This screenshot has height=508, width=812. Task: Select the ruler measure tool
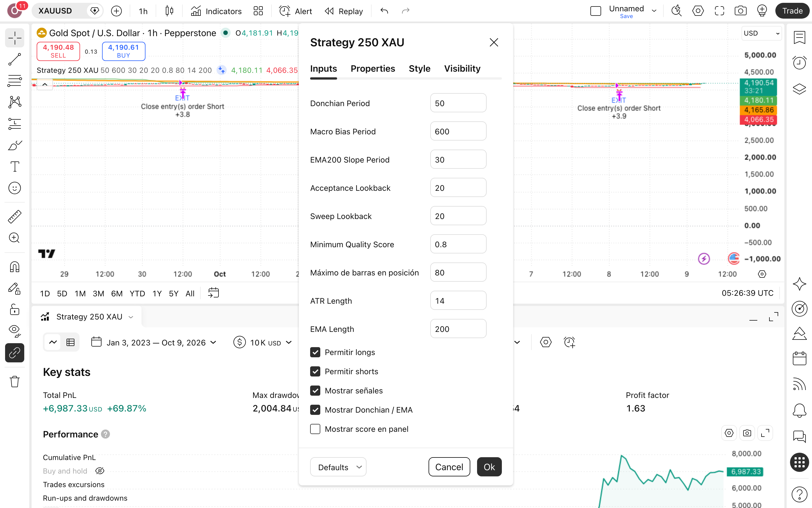pyautogui.click(x=14, y=217)
